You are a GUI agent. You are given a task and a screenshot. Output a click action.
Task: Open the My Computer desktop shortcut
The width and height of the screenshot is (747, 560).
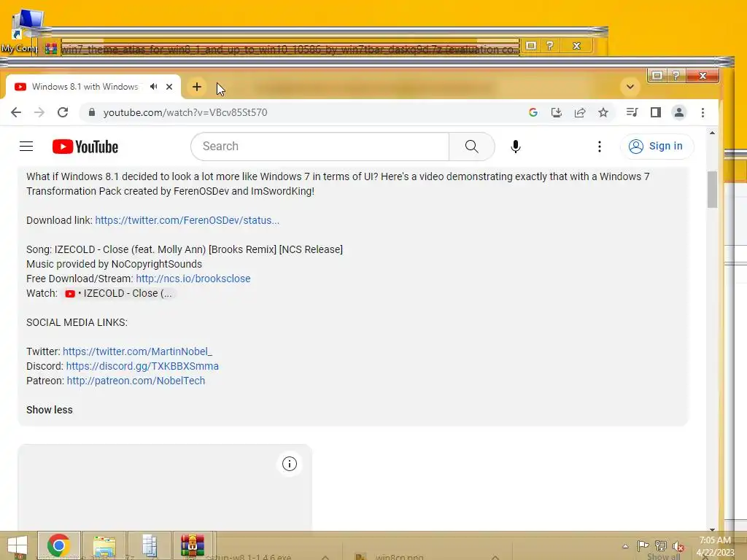pos(23,31)
